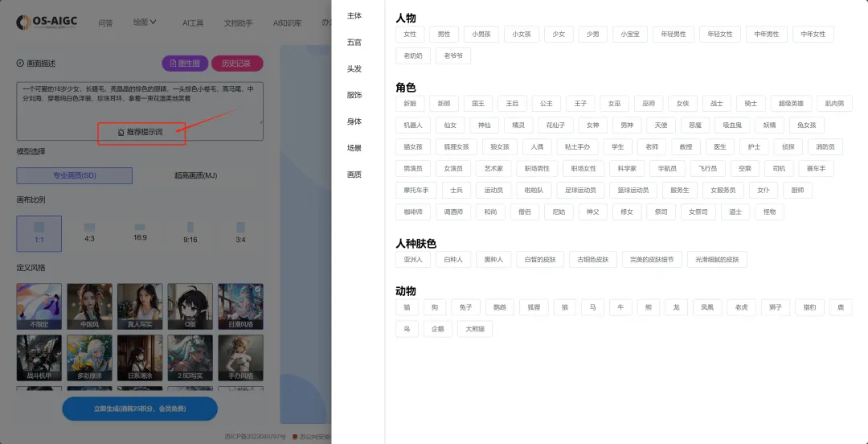Add the 科学家 role tag
The height and width of the screenshot is (444, 868).
click(x=627, y=168)
